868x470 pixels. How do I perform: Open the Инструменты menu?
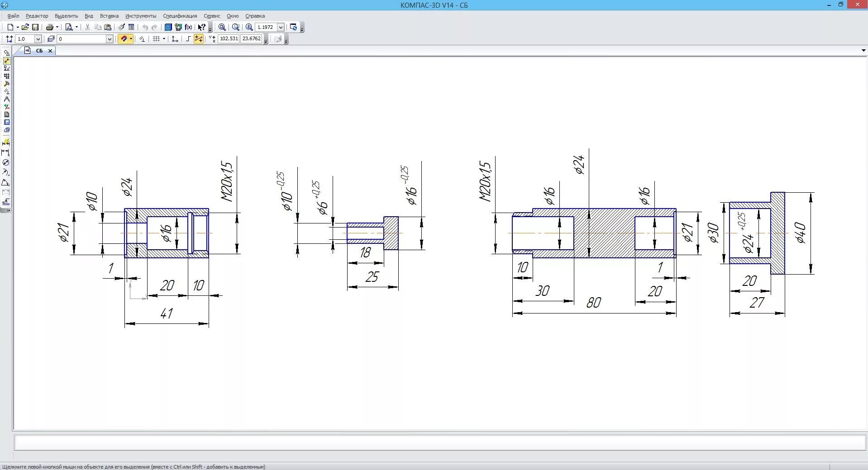coord(141,16)
